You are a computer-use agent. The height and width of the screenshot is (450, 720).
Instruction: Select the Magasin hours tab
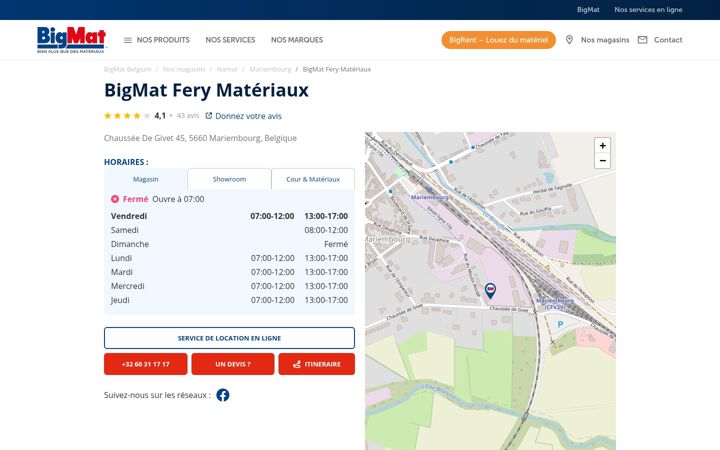click(x=146, y=179)
